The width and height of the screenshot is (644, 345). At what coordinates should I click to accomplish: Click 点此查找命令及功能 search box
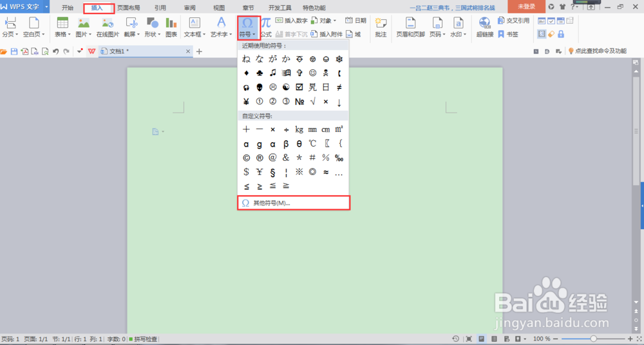coord(597,51)
